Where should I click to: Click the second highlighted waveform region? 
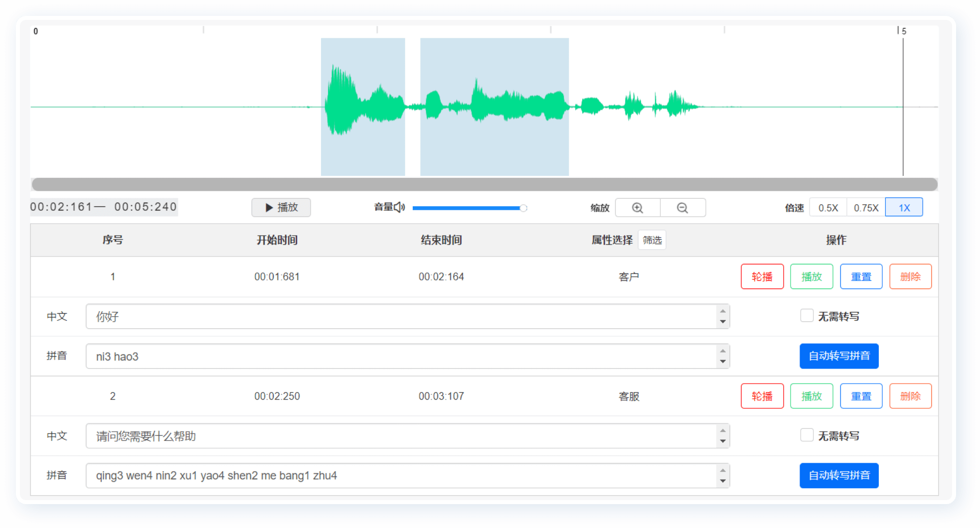[494, 107]
